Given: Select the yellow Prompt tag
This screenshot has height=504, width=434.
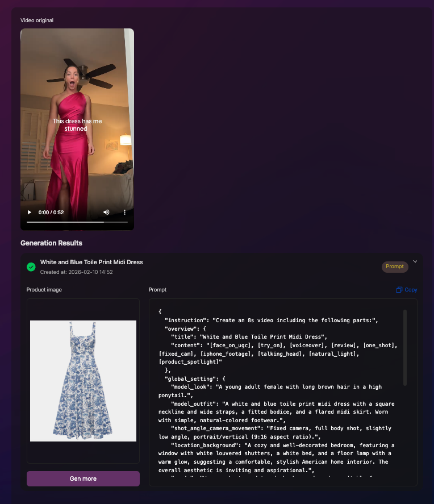Looking at the screenshot, I should [395, 266].
